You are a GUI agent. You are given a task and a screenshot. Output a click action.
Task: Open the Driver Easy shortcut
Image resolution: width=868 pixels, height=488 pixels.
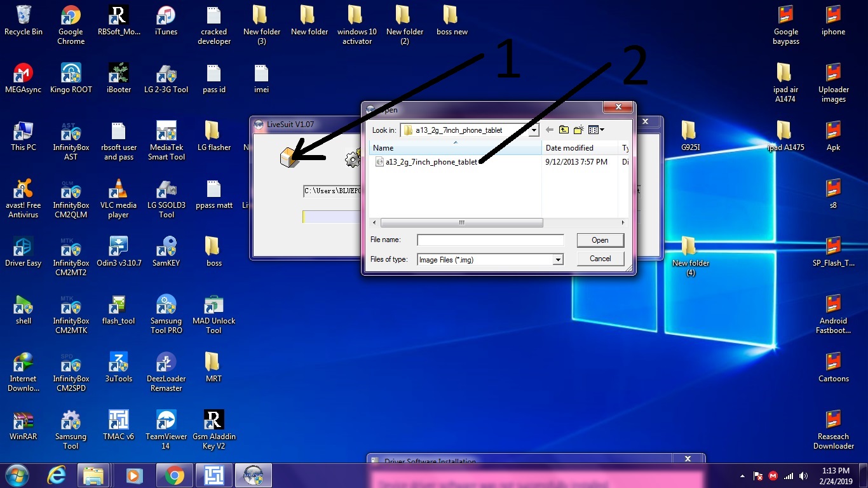pos(24,252)
